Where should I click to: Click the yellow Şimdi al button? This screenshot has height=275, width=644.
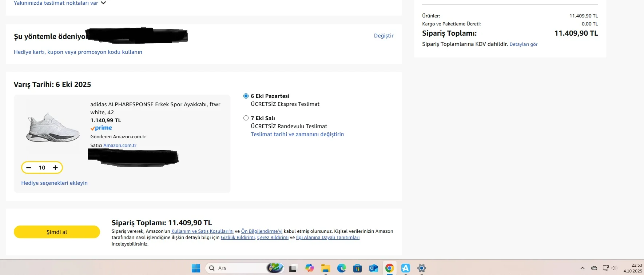57,232
